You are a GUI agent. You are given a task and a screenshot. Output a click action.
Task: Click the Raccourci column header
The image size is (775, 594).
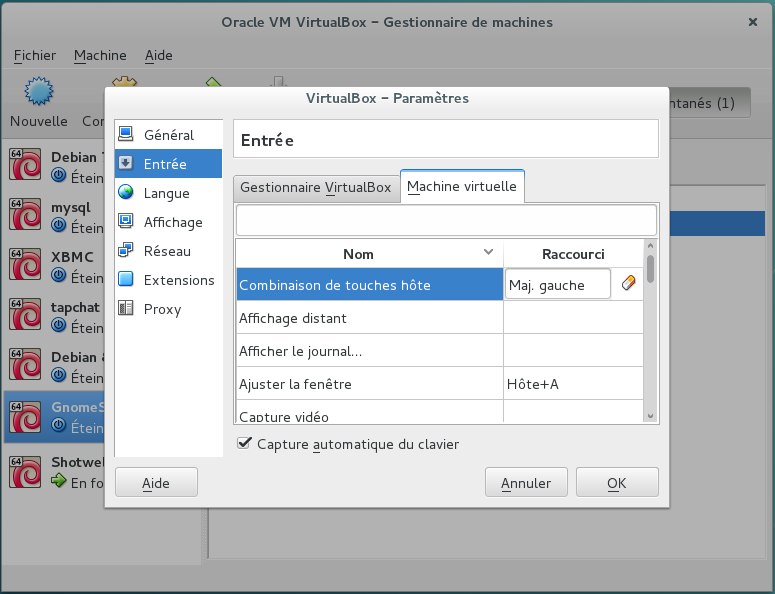point(573,254)
